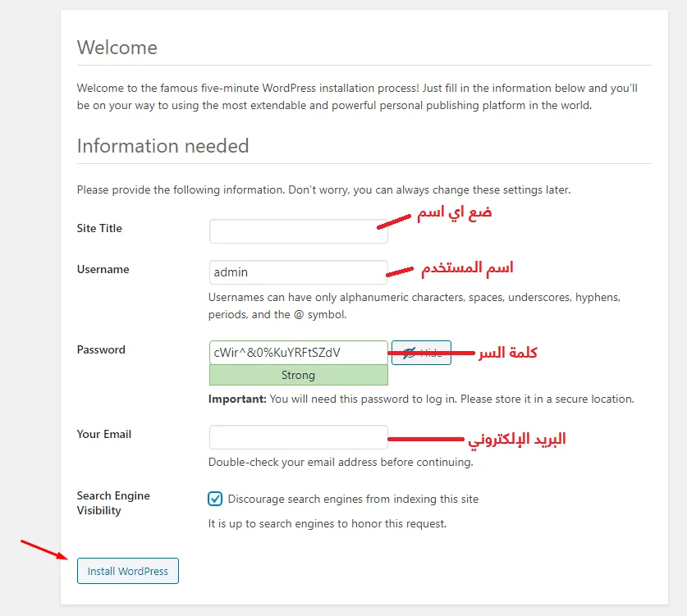Screen dimensions: 687x616
Task: Focus the Username field containing admin
Action: tap(299, 272)
